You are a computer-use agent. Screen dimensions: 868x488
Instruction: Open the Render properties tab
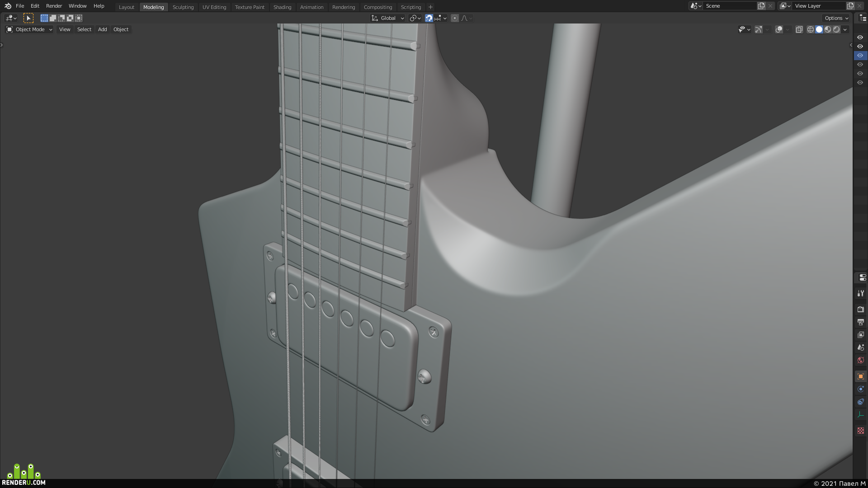860,310
